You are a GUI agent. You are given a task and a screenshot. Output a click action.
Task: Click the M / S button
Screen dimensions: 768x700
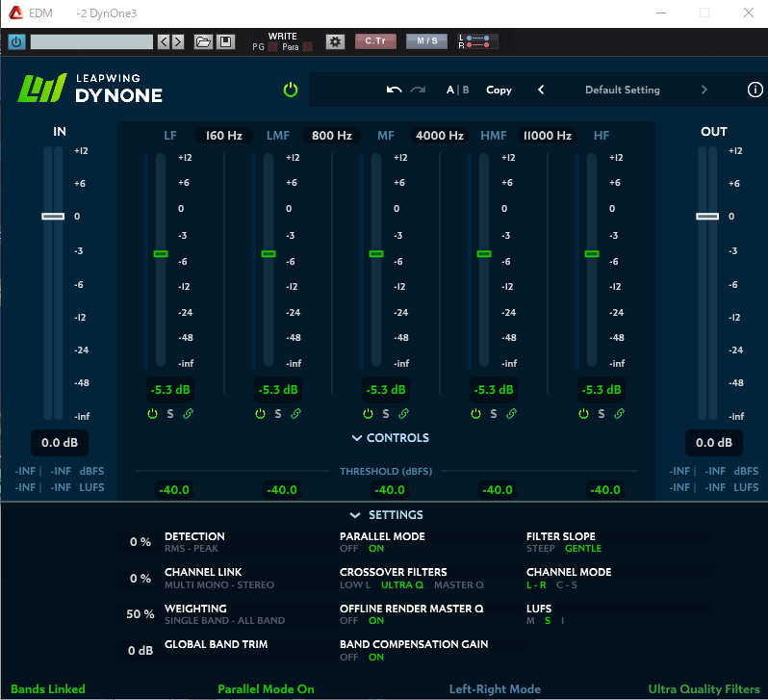click(x=426, y=41)
